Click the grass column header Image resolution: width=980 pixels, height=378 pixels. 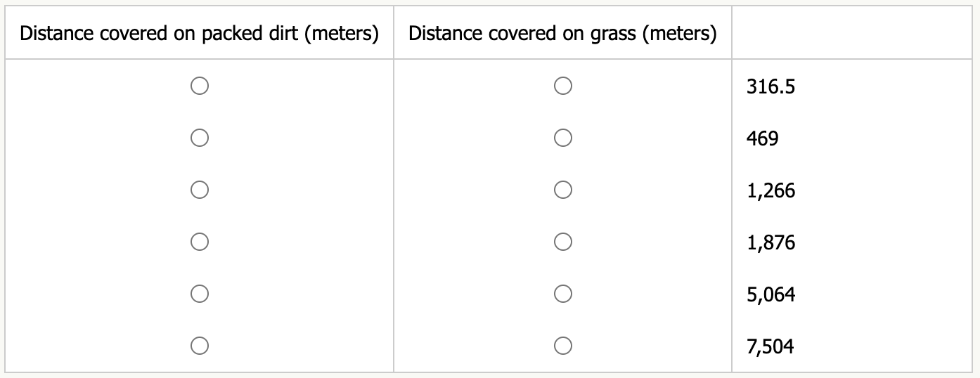pyautogui.click(x=562, y=34)
